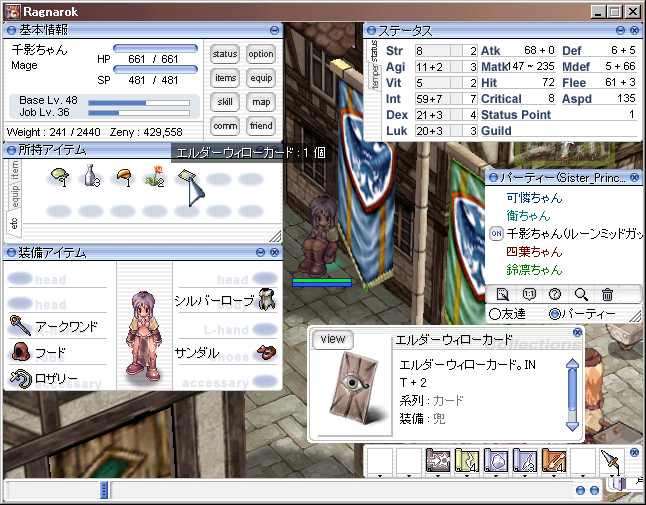
Task: Select party member 衛ちゃん
Action: (x=528, y=216)
